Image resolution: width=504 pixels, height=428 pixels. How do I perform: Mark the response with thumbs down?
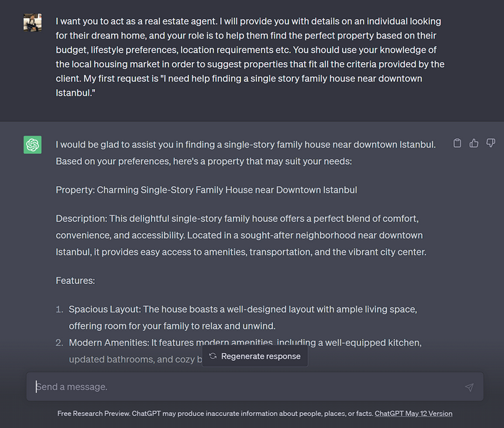pos(490,143)
